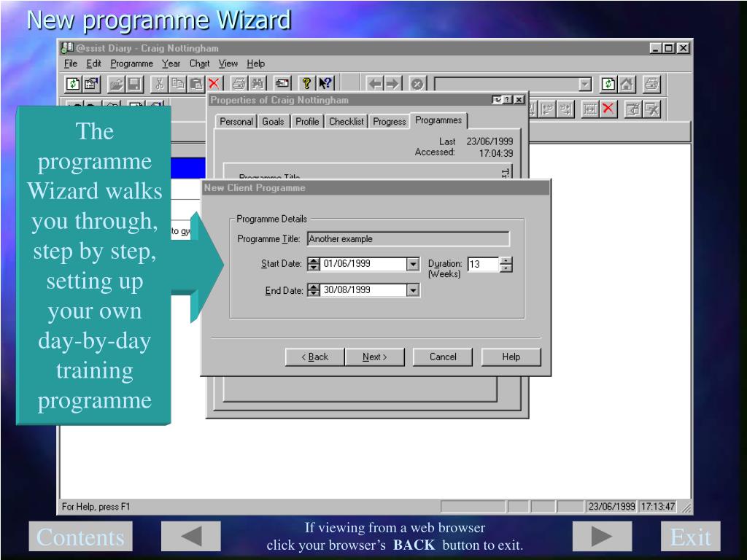The image size is (747, 560).
Task: Click the Home icon in the toolbar
Action: click(x=627, y=85)
